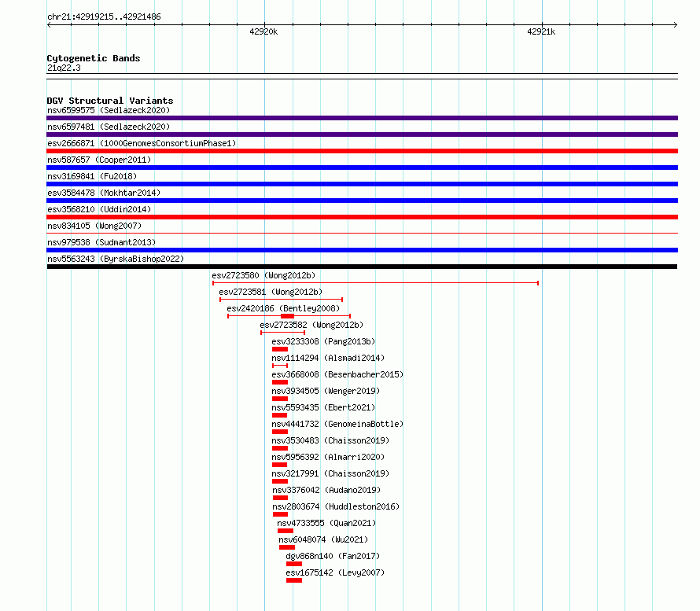Viewport: 700px width, 611px height.
Task: Select esv3668008 (Besenbacher2015) label
Action: [x=337, y=374]
